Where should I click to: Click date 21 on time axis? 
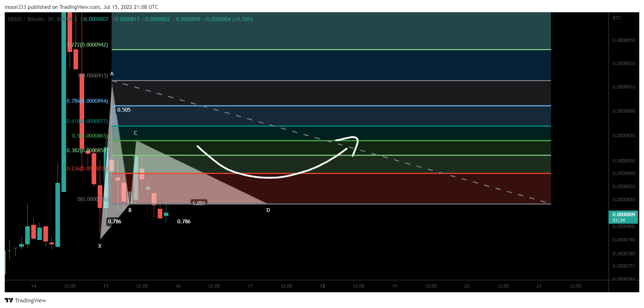(x=539, y=286)
